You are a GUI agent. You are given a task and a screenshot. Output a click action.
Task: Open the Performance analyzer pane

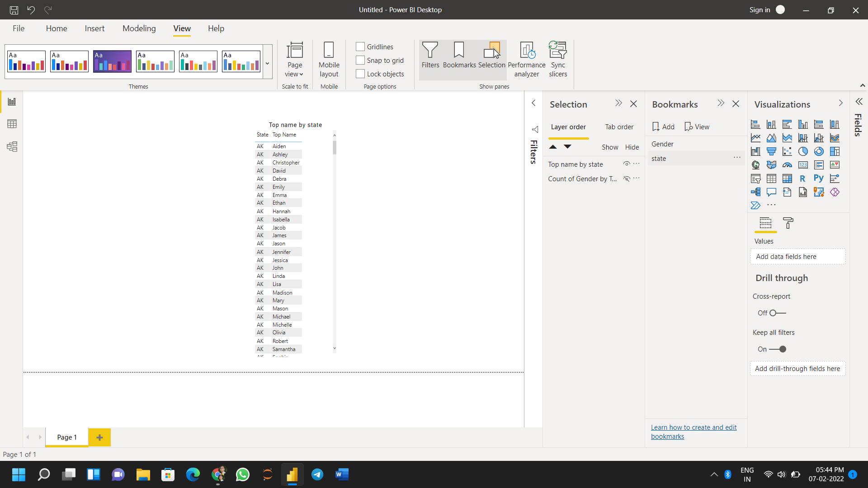[x=526, y=59]
